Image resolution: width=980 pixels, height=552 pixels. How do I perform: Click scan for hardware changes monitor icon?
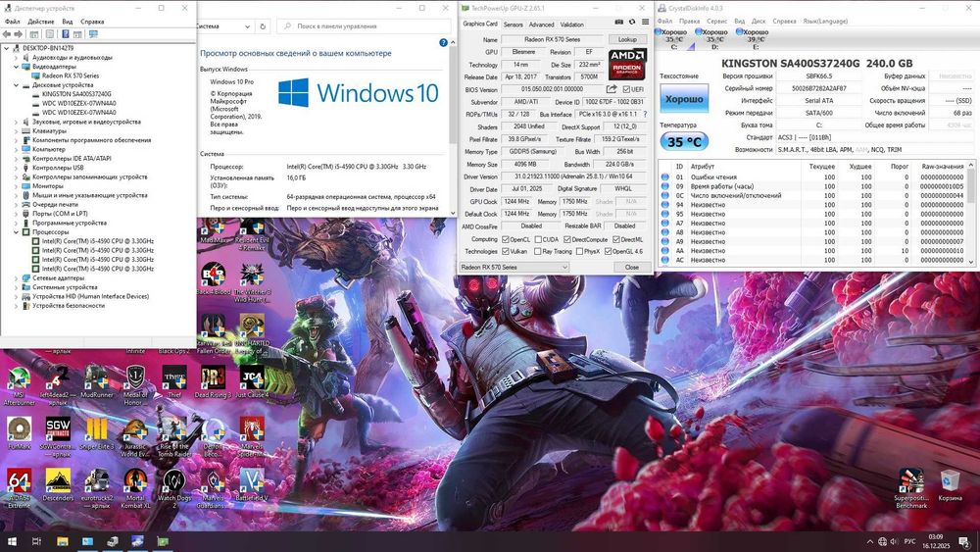[x=94, y=34]
